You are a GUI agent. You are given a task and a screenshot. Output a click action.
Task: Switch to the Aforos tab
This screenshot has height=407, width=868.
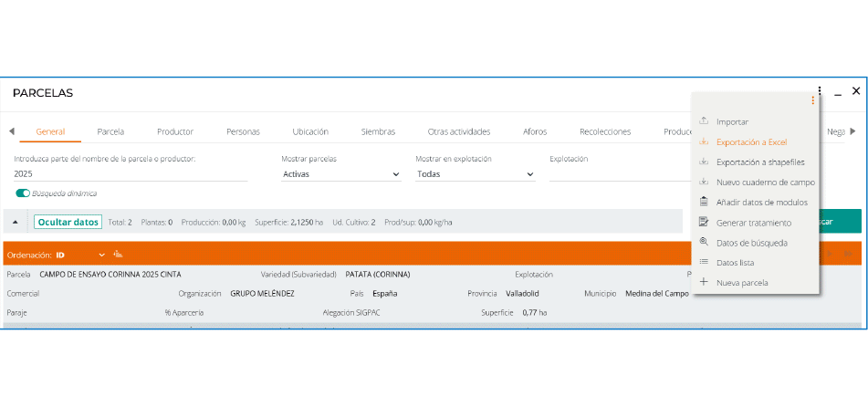(x=535, y=131)
